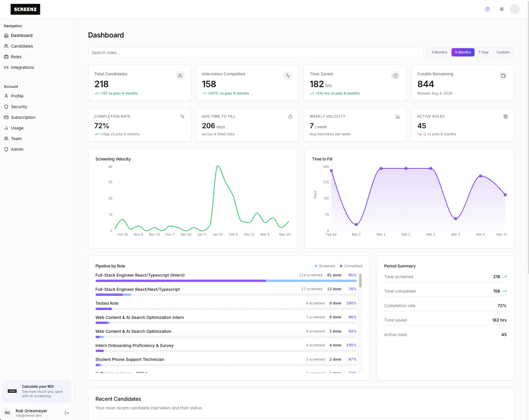Click the 65% value for Full-Stack Engineer Intern
Image resolution: width=529 pixels, height=420 pixels.
point(352,275)
